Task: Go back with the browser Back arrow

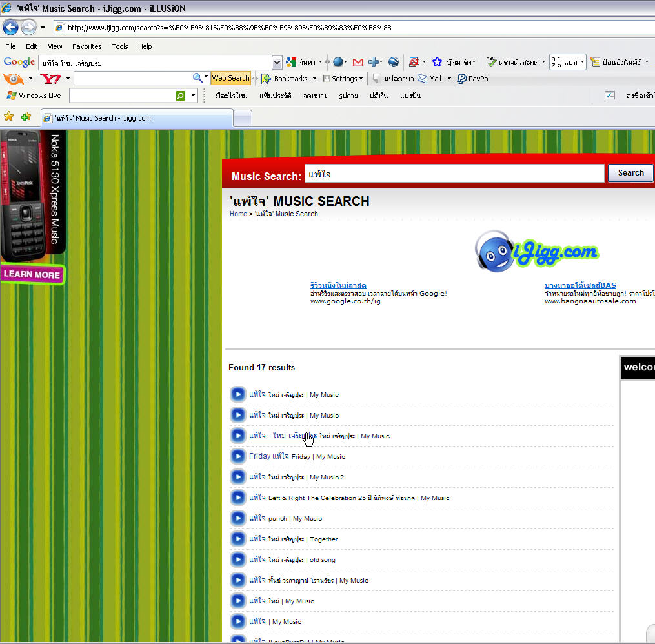Action: [x=10, y=28]
